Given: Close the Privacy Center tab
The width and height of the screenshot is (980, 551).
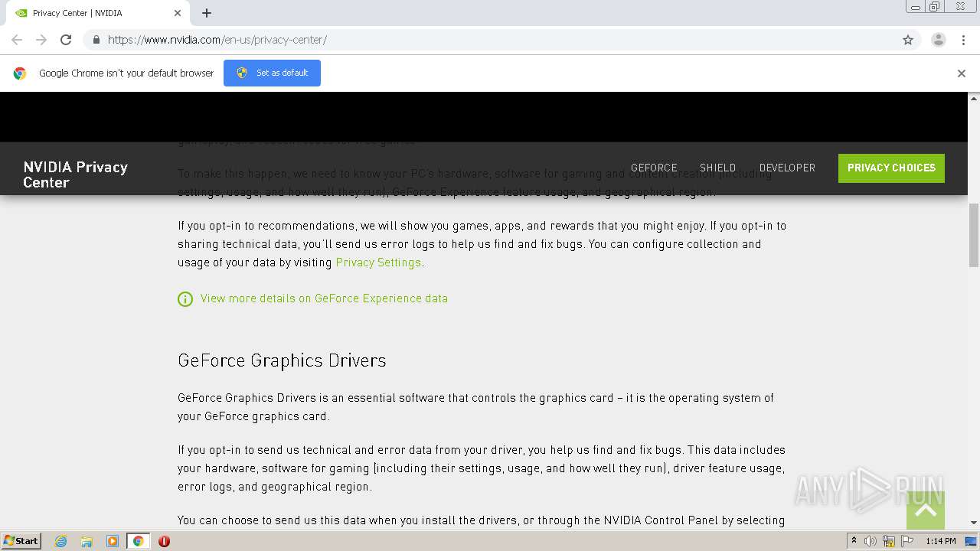Looking at the screenshot, I should coord(178,13).
